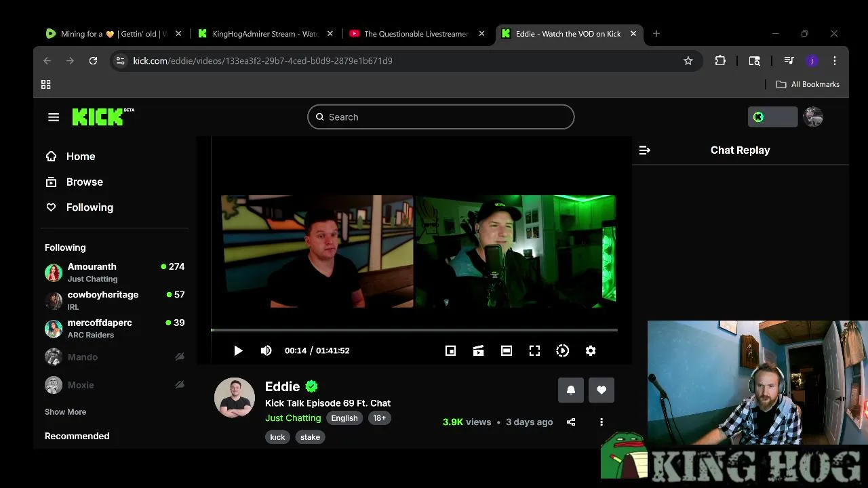This screenshot has height=488, width=868.
Task: Switch to the Mining for a tab
Action: [113, 34]
